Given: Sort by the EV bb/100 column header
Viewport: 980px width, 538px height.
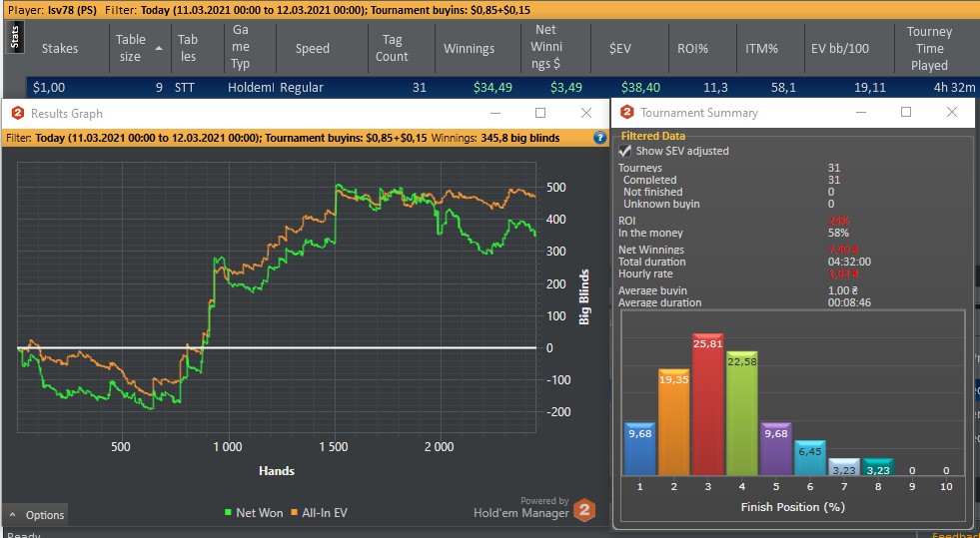Looking at the screenshot, I should [840, 49].
